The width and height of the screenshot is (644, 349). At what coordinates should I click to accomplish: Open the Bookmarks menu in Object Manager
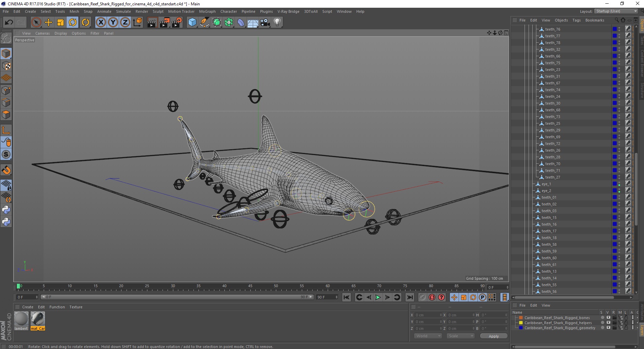pos(595,20)
